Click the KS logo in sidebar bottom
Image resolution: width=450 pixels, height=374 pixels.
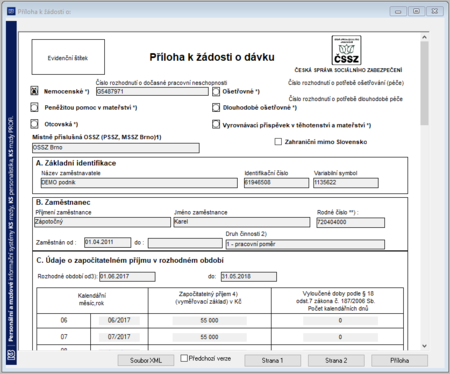pyautogui.click(x=11, y=356)
